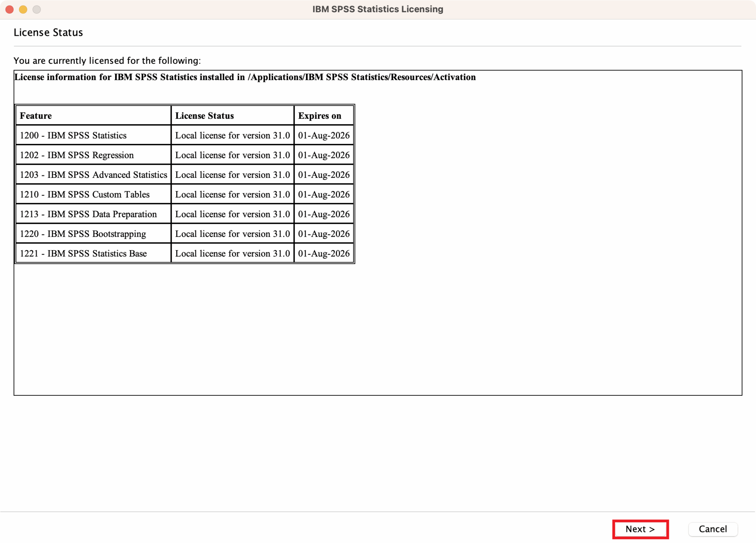
Task: Click the currently licensed description text
Action: [x=107, y=60]
